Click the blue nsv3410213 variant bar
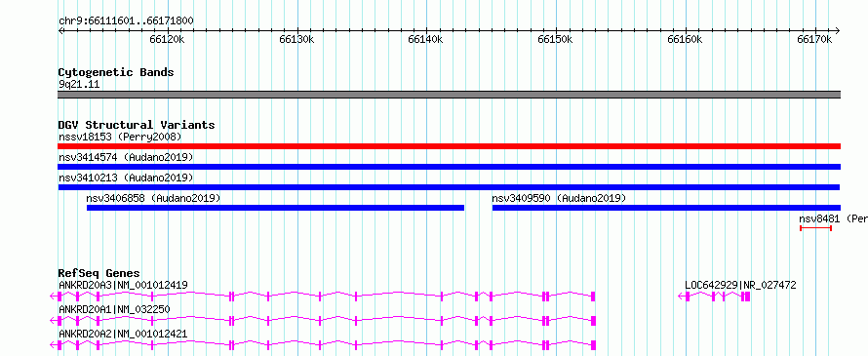Screen dimensions: 868x356 tap(449, 187)
